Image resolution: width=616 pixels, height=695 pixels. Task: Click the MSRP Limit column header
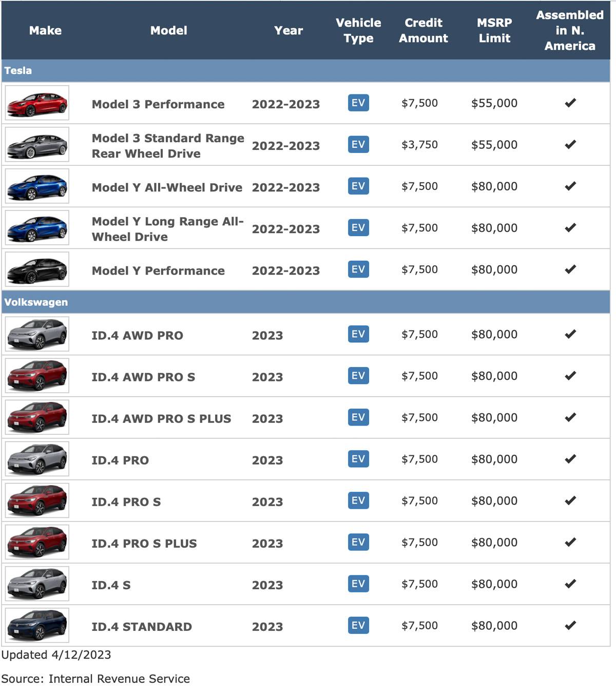click(494, 30)
